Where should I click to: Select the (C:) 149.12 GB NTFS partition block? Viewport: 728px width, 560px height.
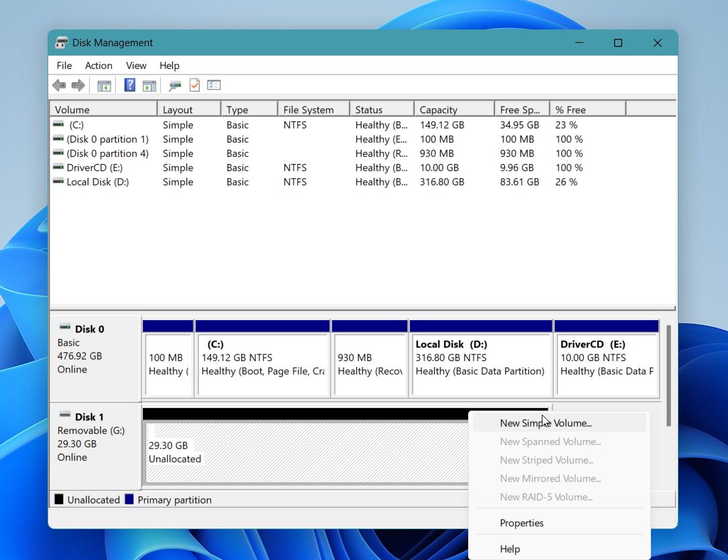(x=263, y=358)
